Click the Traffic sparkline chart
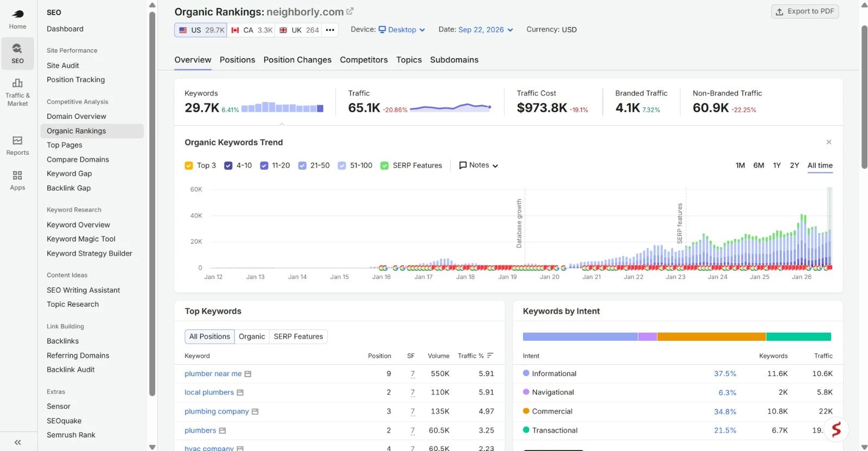Screen dimensions: 868x451 (x=451, y=107)
